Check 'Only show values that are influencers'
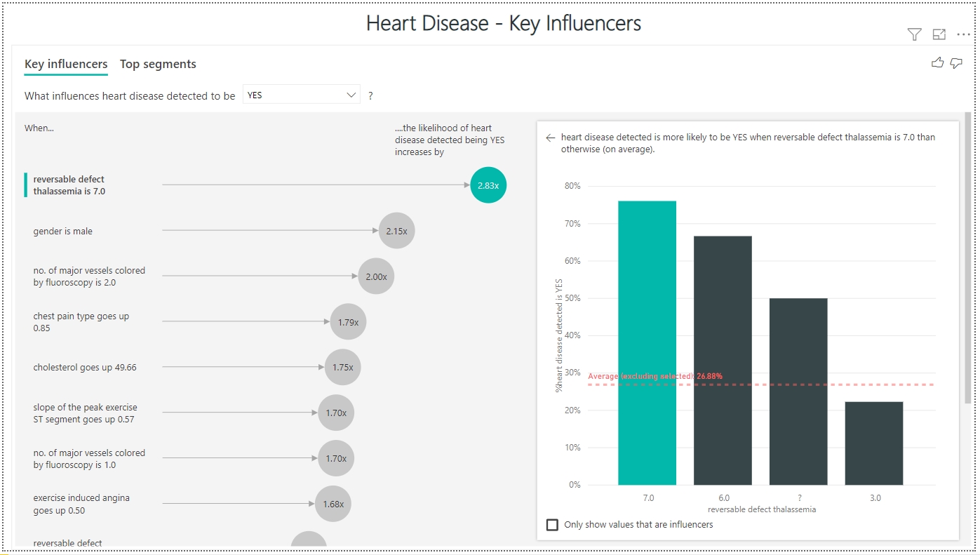Viewport: 980px width, 555px height. click(x=552, y=524)
